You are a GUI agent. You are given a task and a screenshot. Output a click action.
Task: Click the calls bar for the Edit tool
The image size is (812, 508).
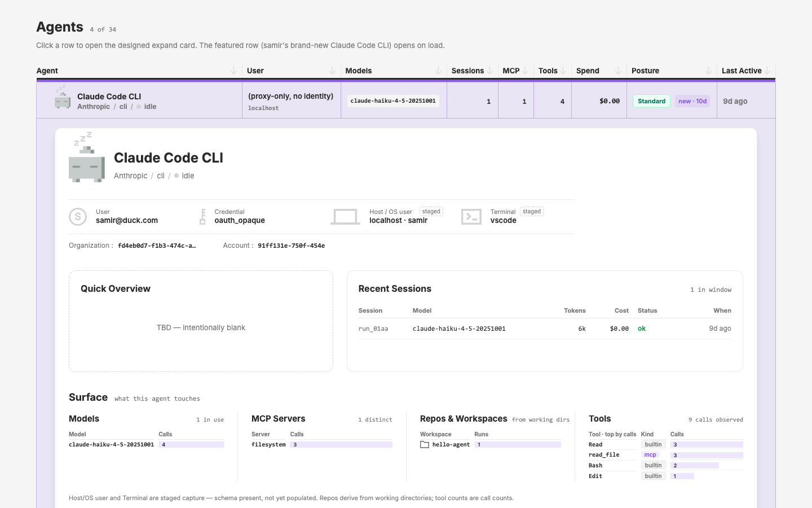(x=682, y=476)
